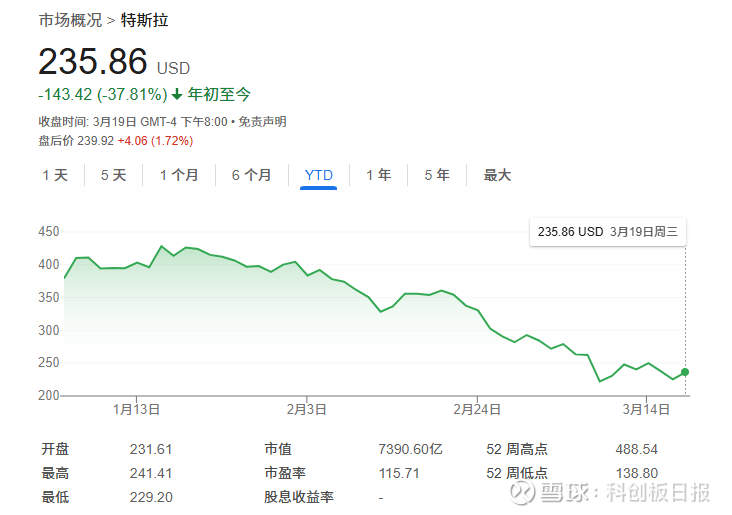Click the 2月24日 axis date label
This screenshot has height=515, width=732.
coord(477,409)
